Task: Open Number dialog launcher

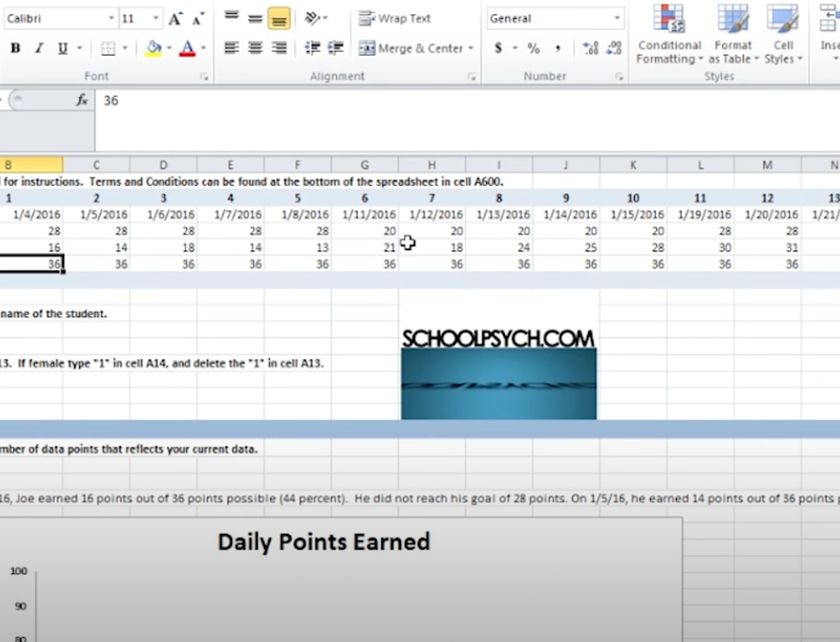Action: tap(619, 76)
